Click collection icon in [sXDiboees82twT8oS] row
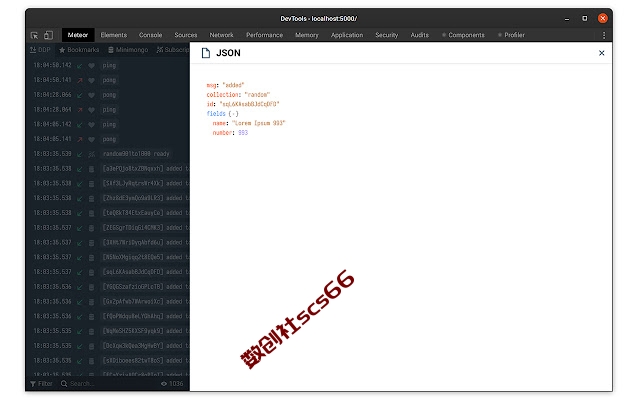Viewport: 640px width, 400px height. point(91,361)
